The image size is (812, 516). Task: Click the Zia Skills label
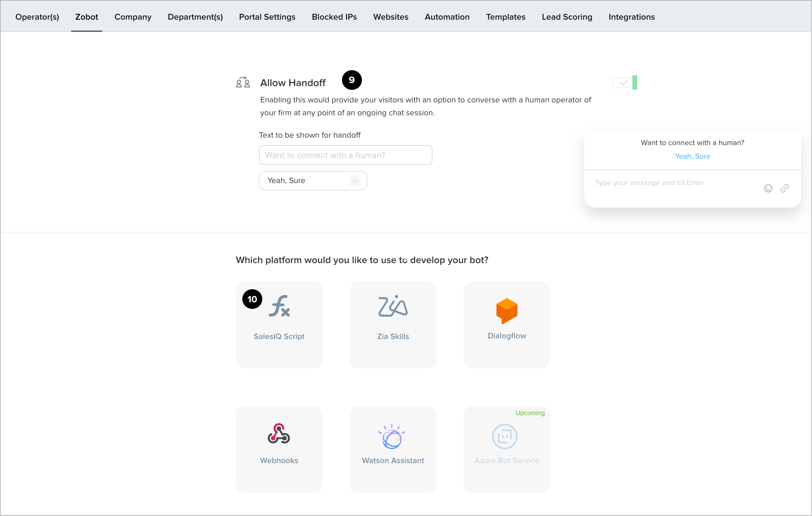[x=393, y=336]
